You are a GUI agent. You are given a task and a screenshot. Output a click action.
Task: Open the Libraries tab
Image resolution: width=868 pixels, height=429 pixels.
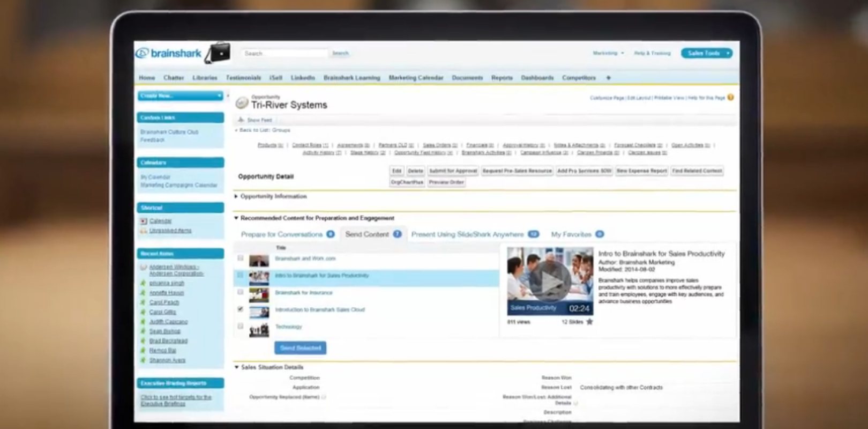click(x=205, y=78)
